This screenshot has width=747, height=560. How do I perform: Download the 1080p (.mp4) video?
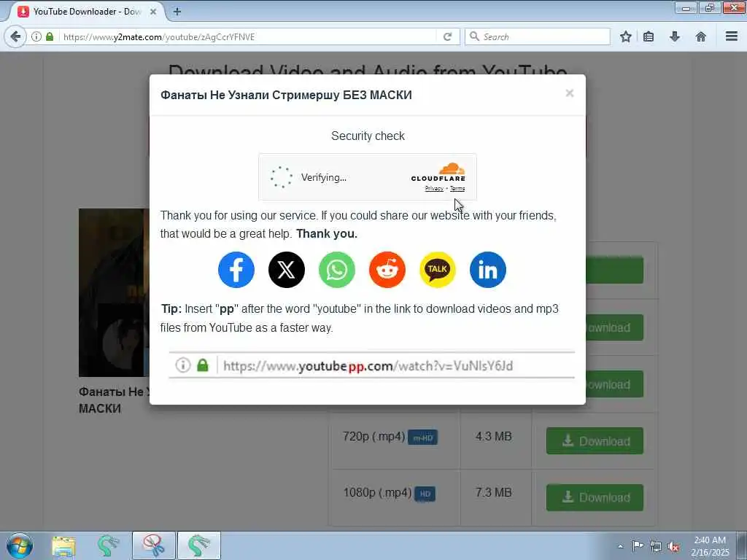pyautogui.click(x=595, y=497)
